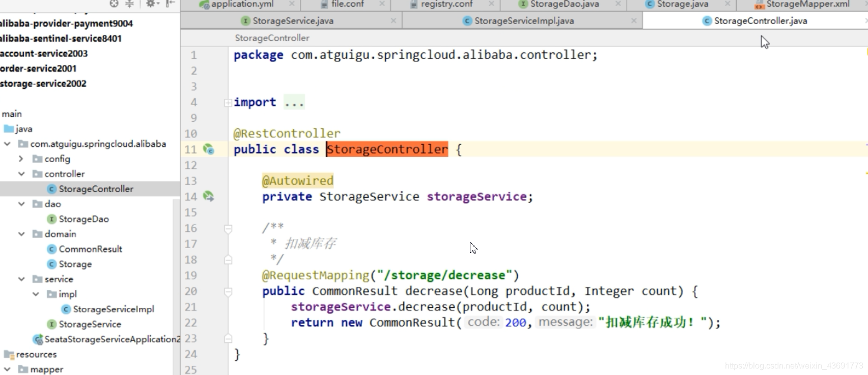Select the storage-service2002 module
The width and height of the screenshot is (868, 375).
click(x=43, y=84)
